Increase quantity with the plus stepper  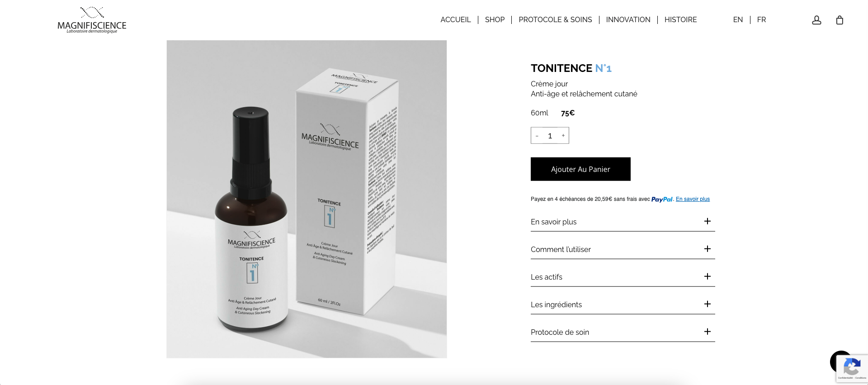click(x=563, y=135)
